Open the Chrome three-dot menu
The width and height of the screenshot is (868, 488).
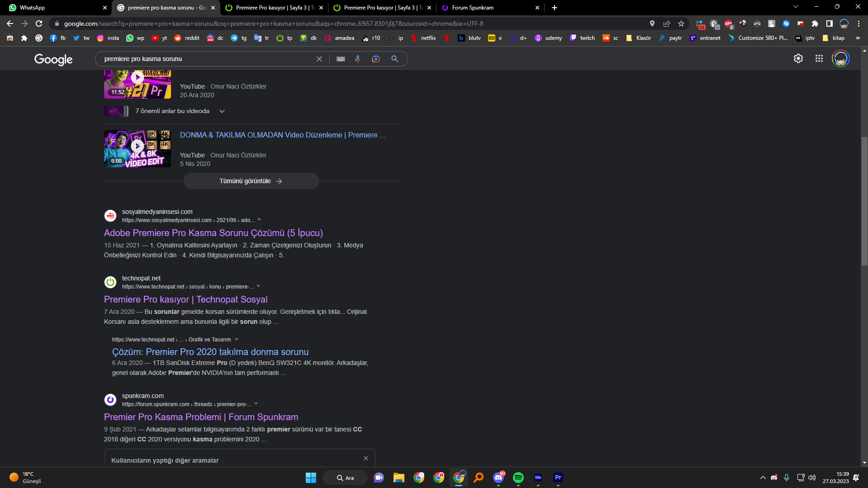tap(859, 24)
